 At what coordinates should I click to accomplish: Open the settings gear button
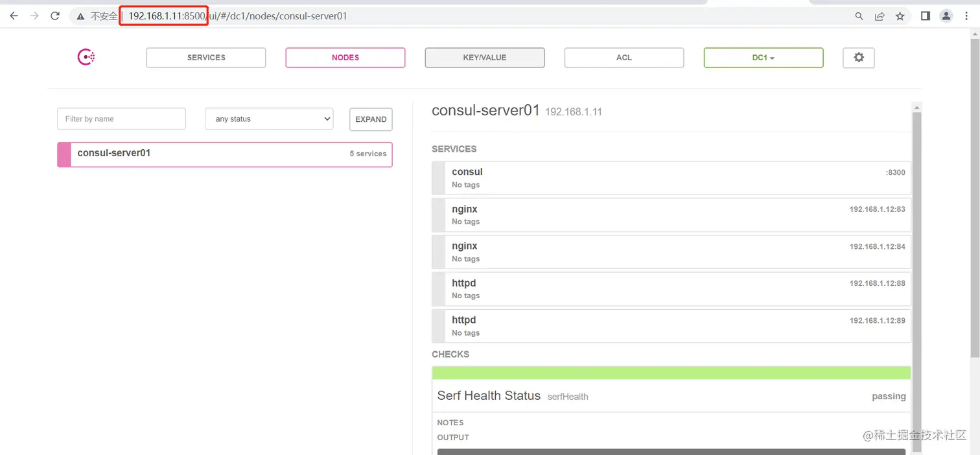point(859,58)
